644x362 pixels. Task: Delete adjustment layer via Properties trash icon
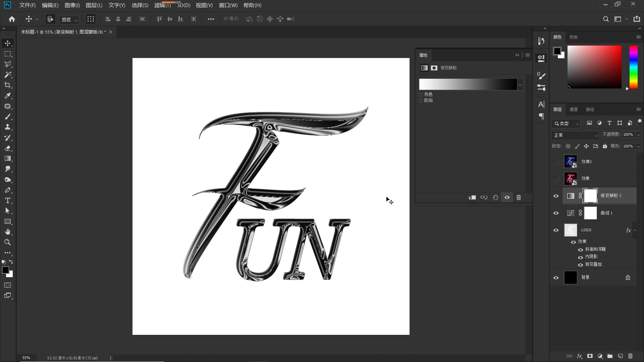click(519, 197)
